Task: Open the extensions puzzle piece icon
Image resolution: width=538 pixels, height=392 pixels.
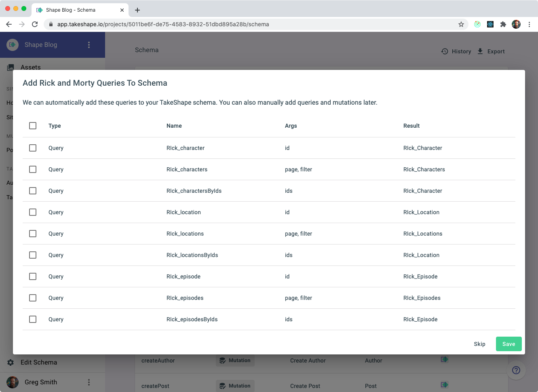Action: pos(503,24)
